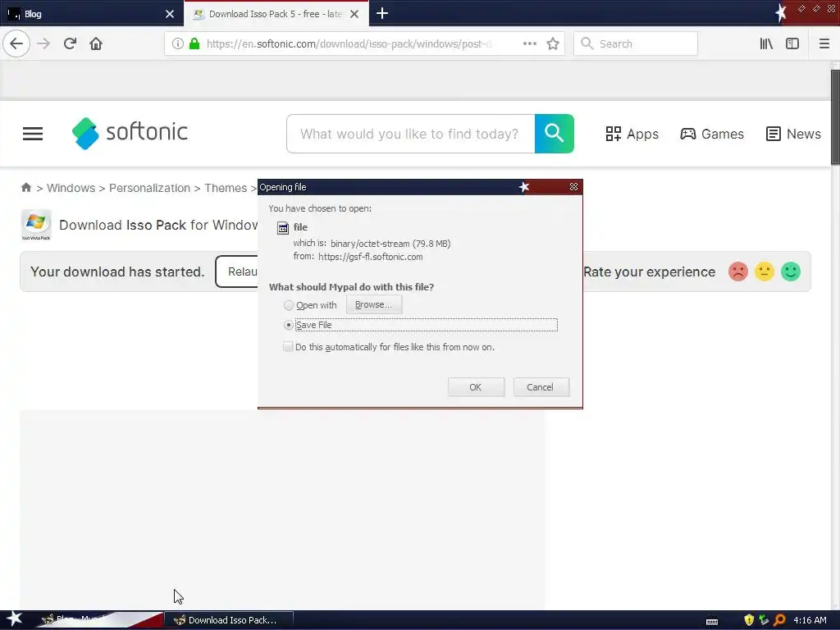Switch to the Blog tab

tap(91, 14)
